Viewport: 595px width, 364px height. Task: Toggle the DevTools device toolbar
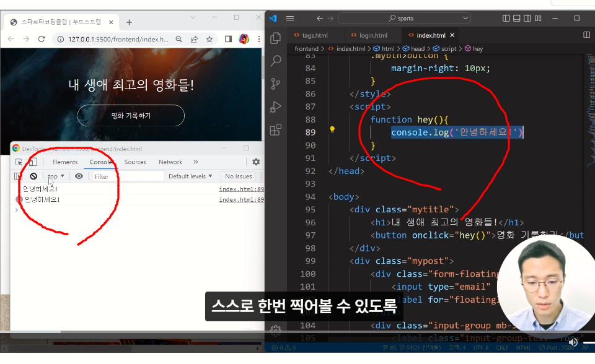tap(33, 162)
